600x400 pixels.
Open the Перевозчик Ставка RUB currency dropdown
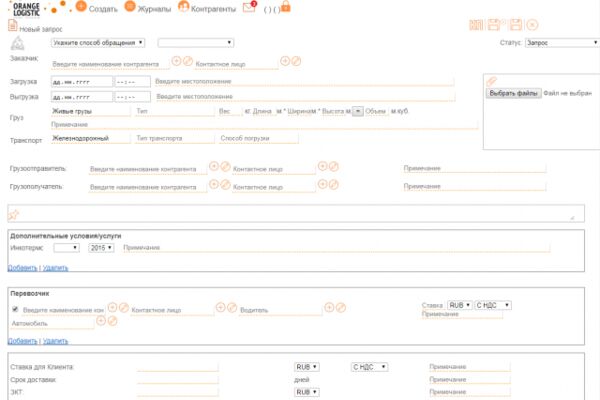coord(460,305)
